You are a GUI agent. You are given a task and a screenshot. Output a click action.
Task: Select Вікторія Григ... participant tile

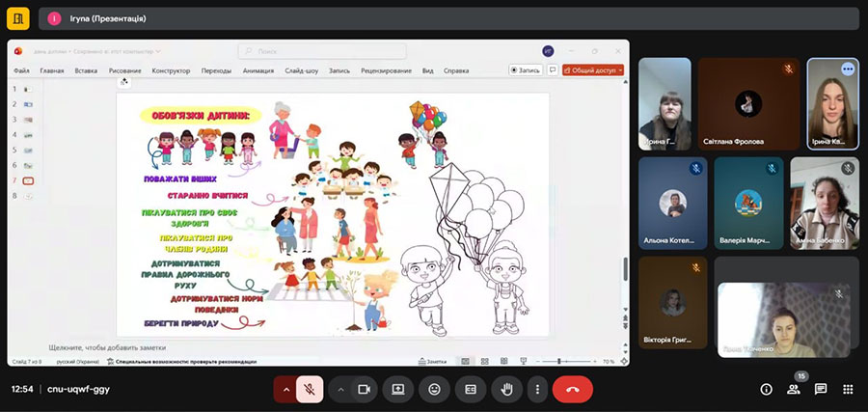[672, 302]
